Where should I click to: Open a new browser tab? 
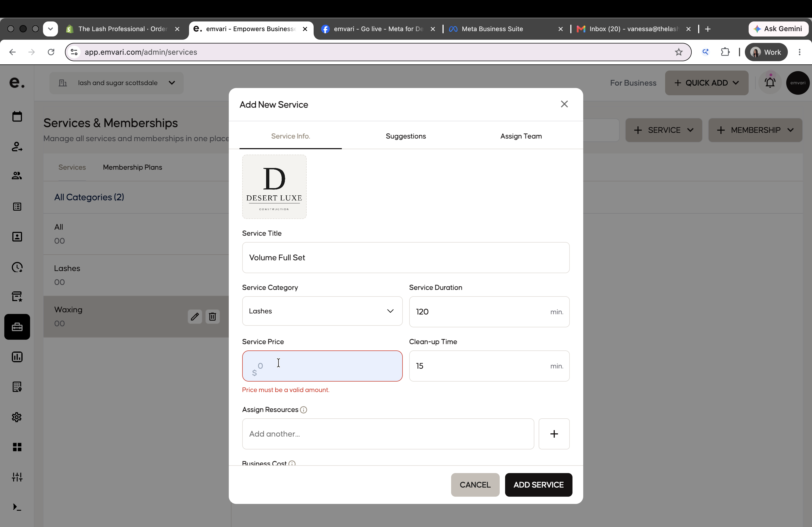pos(708,29)
